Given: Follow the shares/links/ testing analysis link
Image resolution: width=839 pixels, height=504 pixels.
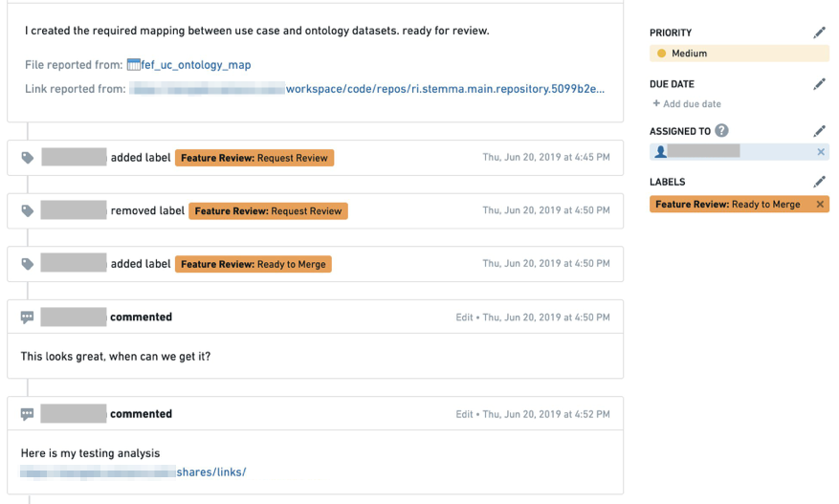Looking at the screenshot, I should (211, 471).
